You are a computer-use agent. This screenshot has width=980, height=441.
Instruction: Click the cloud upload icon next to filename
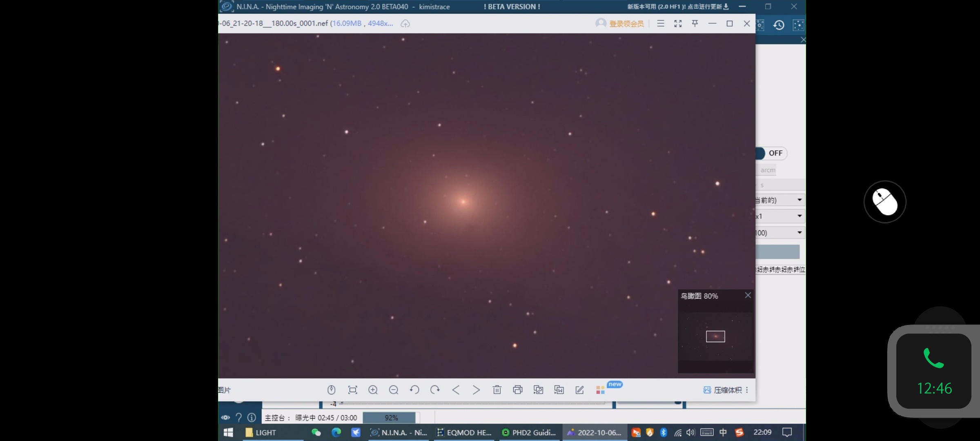(x=405, y=24)
